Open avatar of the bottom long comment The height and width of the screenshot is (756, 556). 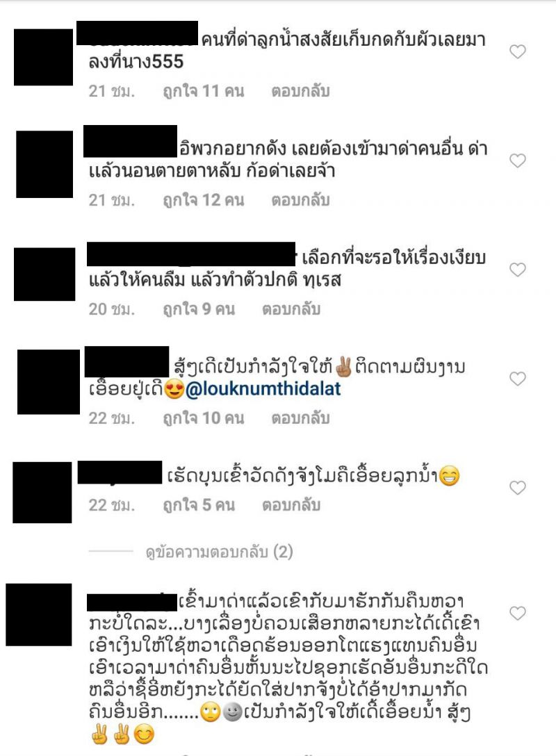[x=39, y=615]
